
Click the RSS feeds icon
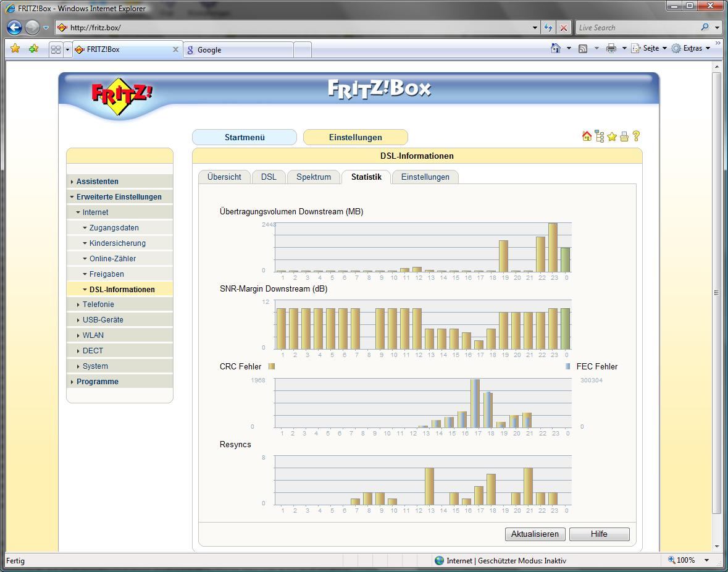[x=583, y=48]
